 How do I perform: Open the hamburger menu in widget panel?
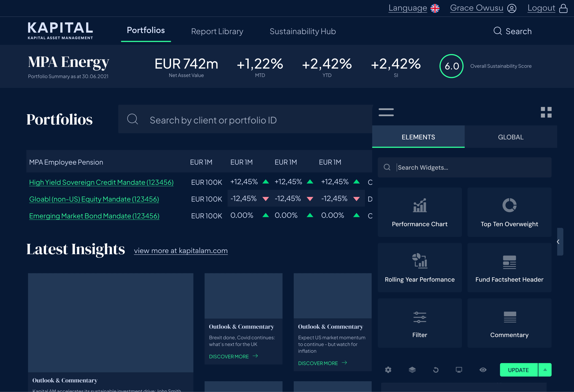pos(386,112)
